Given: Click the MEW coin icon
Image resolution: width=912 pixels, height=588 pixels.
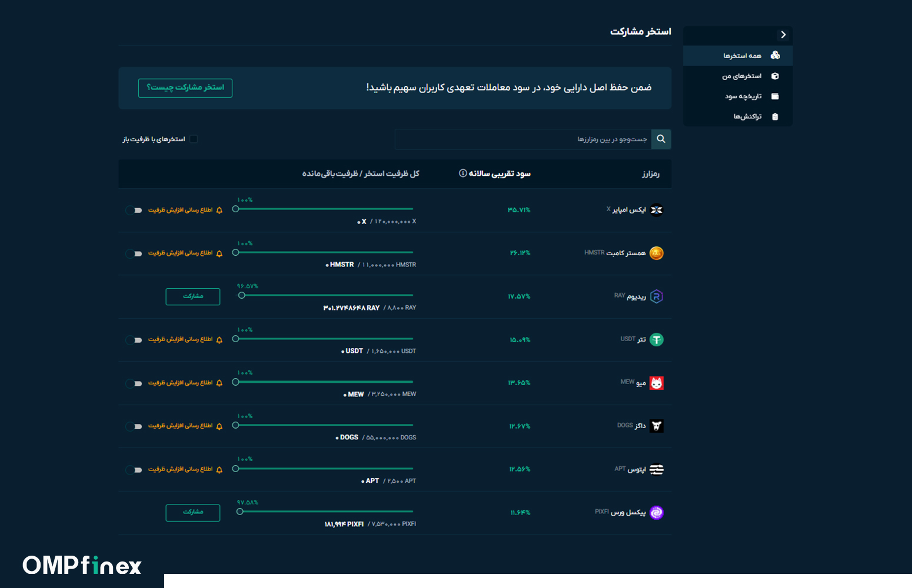Looking at the screenshot, I should point(657,383).
